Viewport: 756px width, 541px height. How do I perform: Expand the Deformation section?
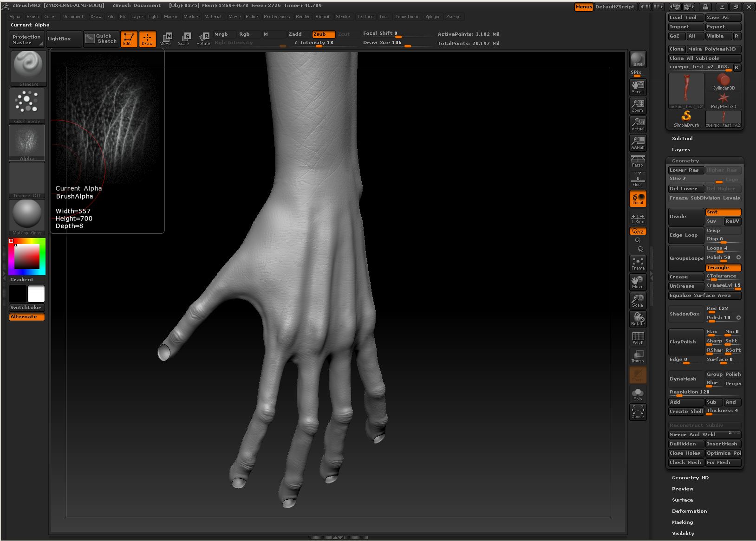tap(689, 511)
